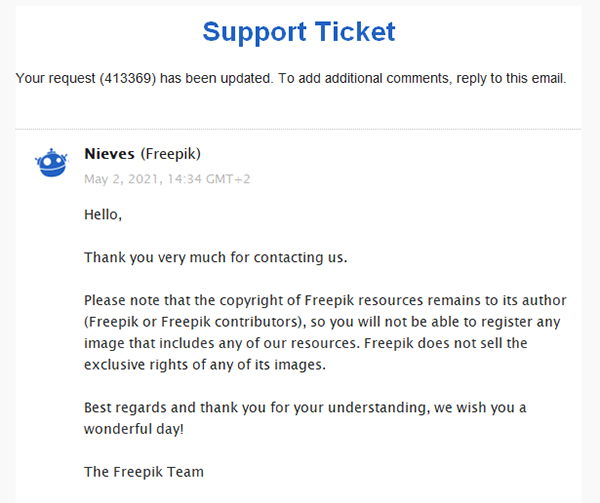
Task: Click the 'exclusive rights of any' line
Action: 205,365
